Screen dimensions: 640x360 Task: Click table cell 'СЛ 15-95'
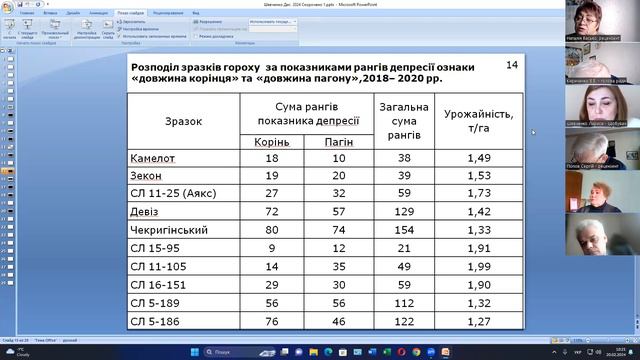(x=184, y=248)
